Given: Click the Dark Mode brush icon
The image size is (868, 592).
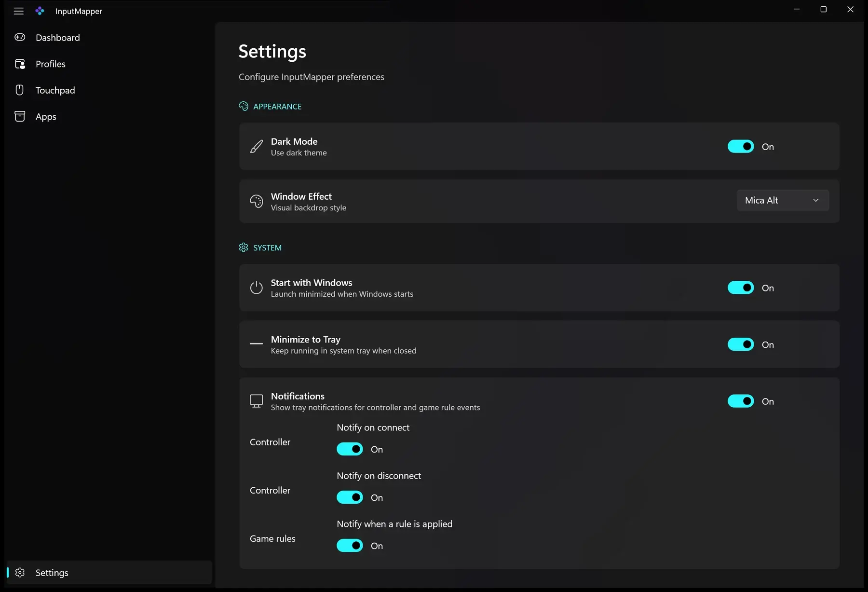Looking at the screenshot, I should click(x=257, y=146).
